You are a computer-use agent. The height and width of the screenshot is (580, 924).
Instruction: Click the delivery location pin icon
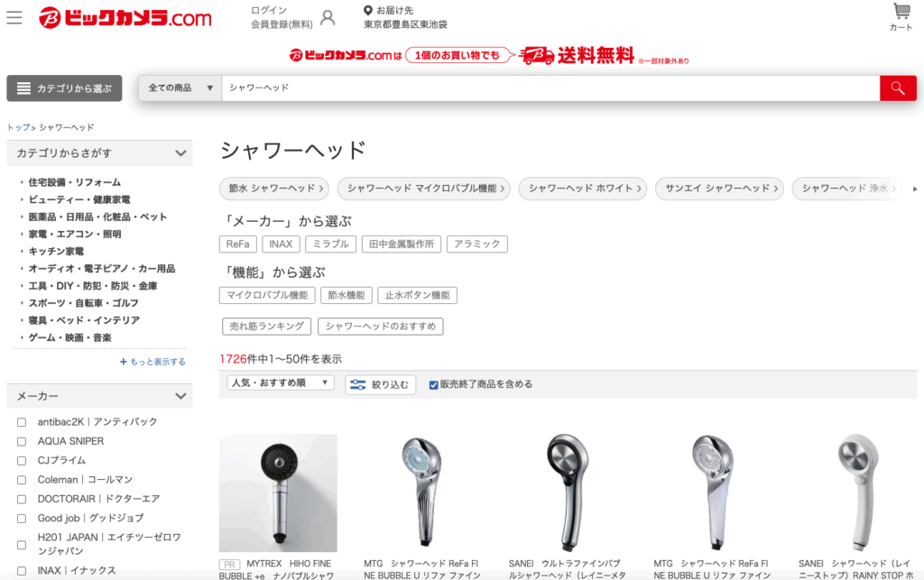(368, 10)
